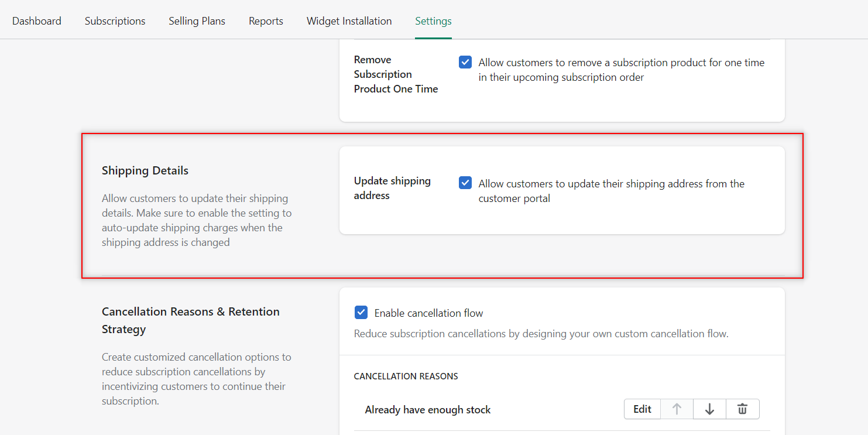
Task: Click the 'Update shipping address' label
Action: [392, 188]
